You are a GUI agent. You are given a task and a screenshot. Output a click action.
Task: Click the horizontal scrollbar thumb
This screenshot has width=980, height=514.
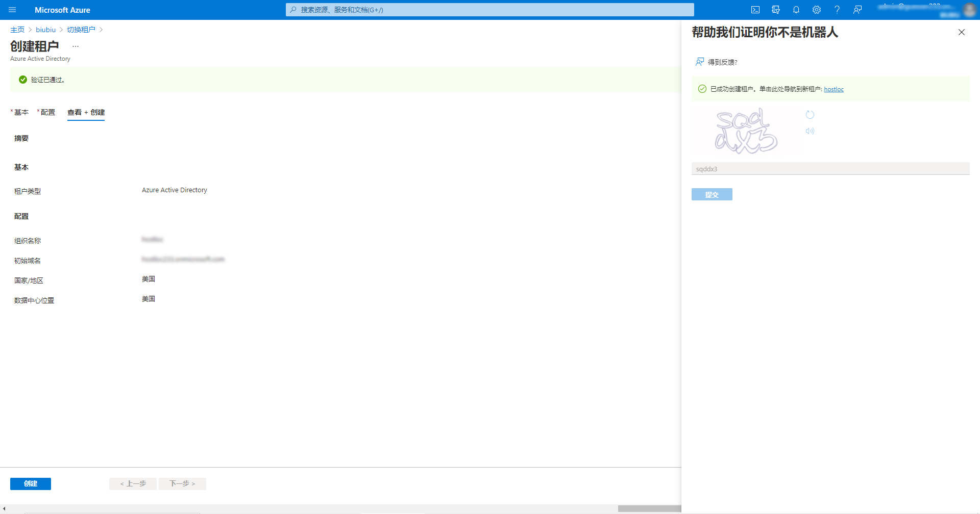coord(649,509)
